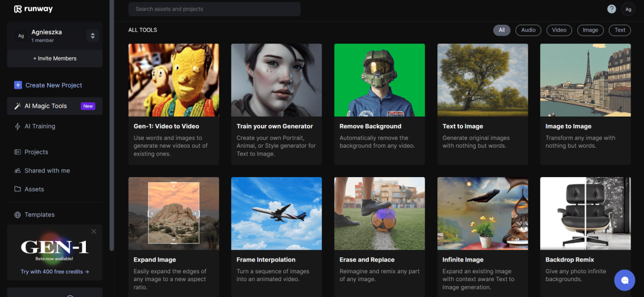Screen dimensions: 644x297
Task: Open the Ag user avatar menu
Action: [628, 9]
